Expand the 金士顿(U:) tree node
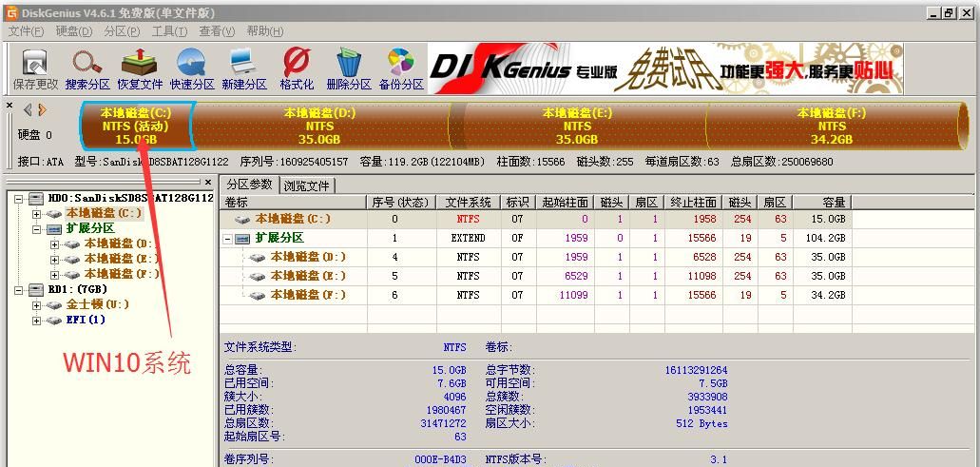This screenshot has width=980, height=467. 37,305
